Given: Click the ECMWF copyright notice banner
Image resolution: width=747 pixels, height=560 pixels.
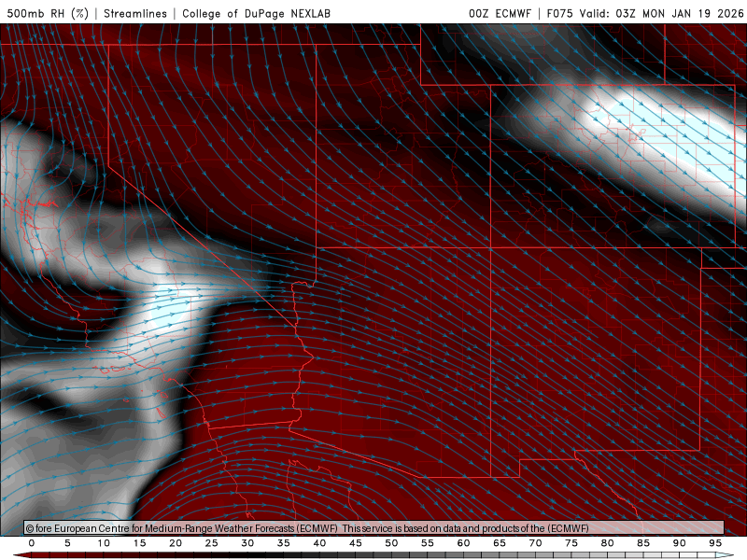Looking at the screenshot, I should [374, 528].
